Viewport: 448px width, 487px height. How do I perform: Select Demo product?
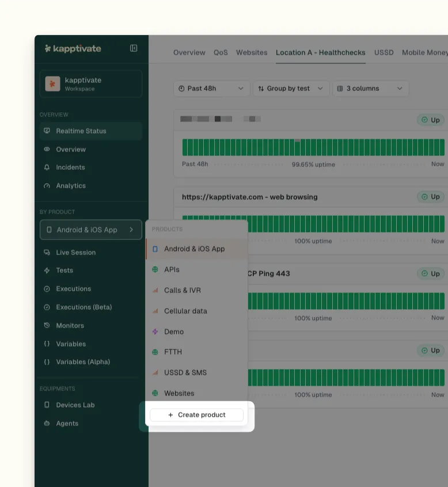(197, 332)
